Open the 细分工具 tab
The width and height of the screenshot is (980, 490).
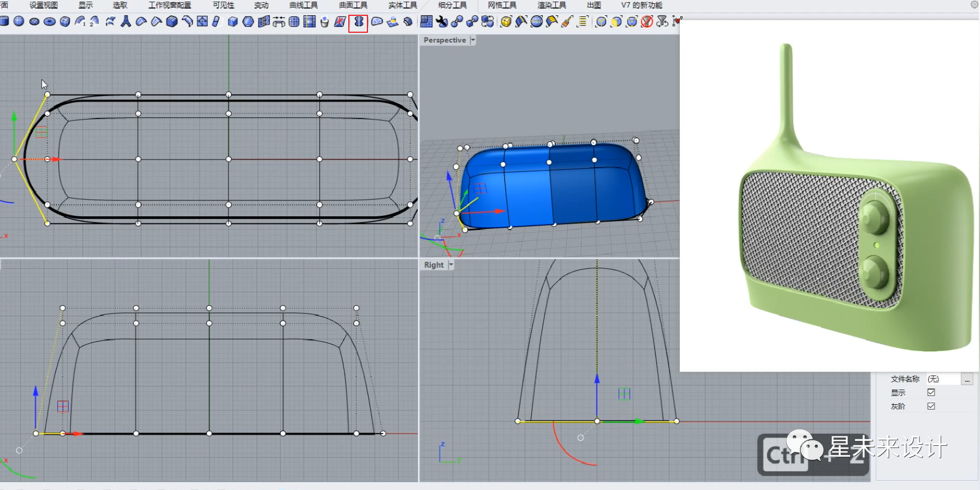pos(453,5)
